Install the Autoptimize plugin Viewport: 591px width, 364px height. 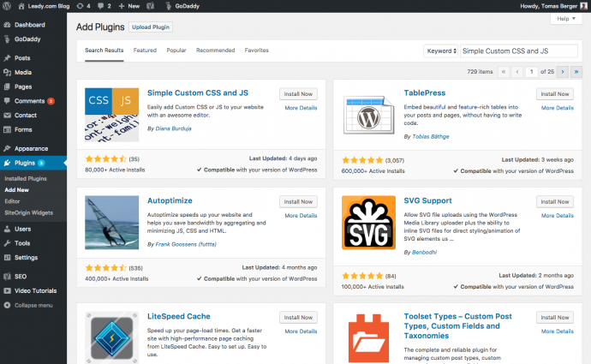[298, 201]
